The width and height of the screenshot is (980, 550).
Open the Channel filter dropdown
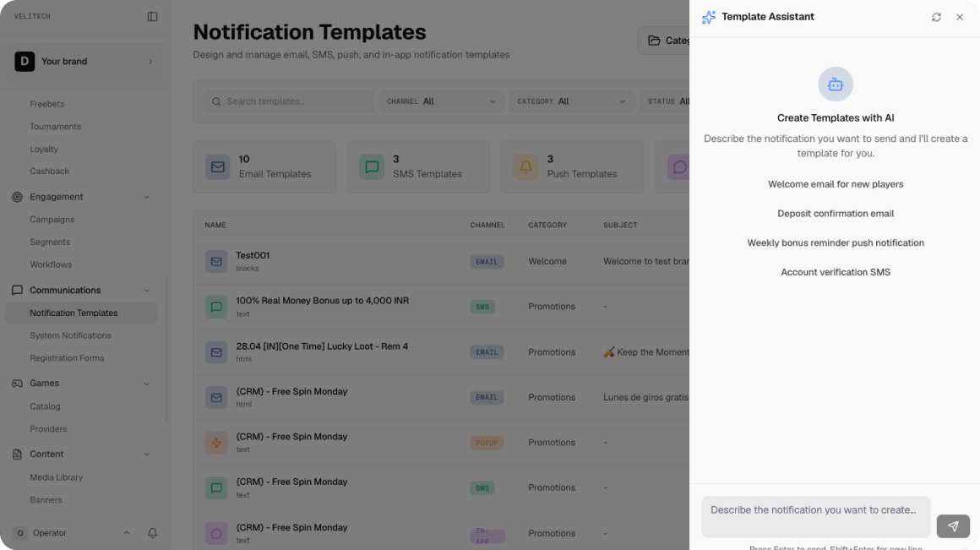[441, 101]
